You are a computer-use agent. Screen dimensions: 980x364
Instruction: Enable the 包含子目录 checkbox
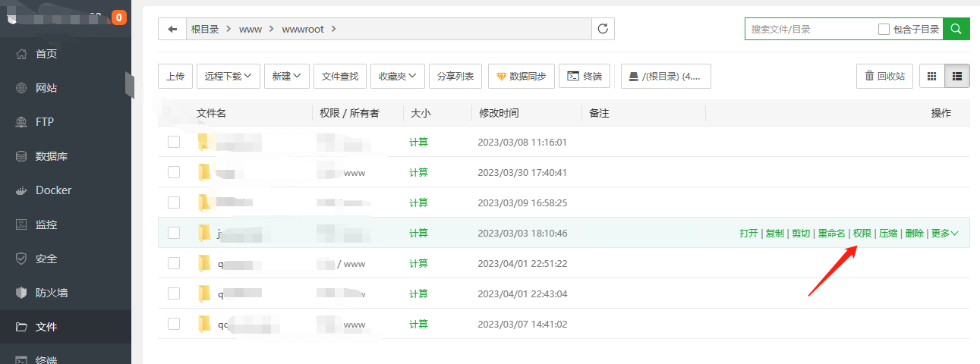tap(884, 29)
